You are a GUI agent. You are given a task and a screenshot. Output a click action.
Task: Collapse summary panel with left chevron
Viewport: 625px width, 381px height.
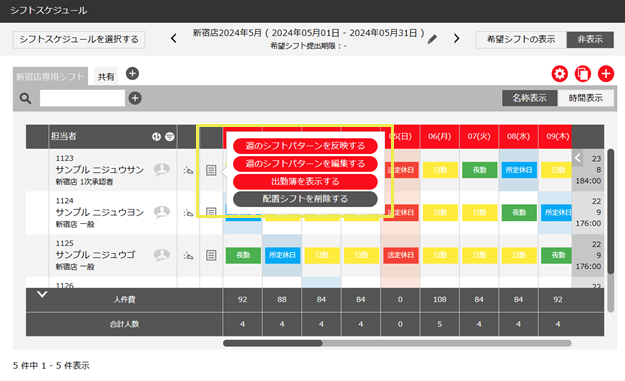click(578, 158)
